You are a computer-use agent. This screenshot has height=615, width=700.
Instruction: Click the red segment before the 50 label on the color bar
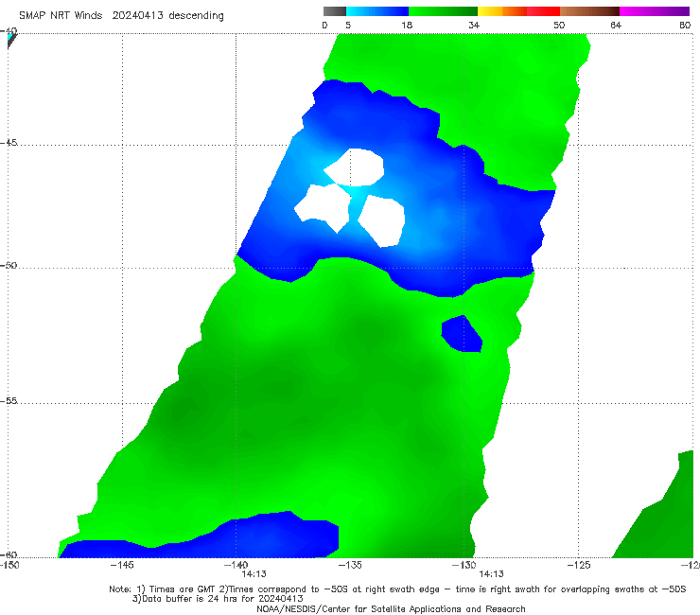pos(543,11)
